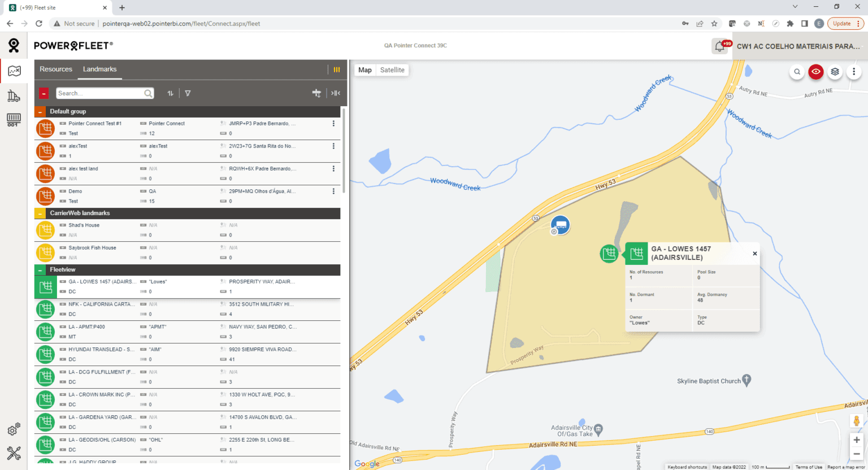Click the sort icon beside the search box
Viewport: 868px width, 470px height.
point(170,93)
